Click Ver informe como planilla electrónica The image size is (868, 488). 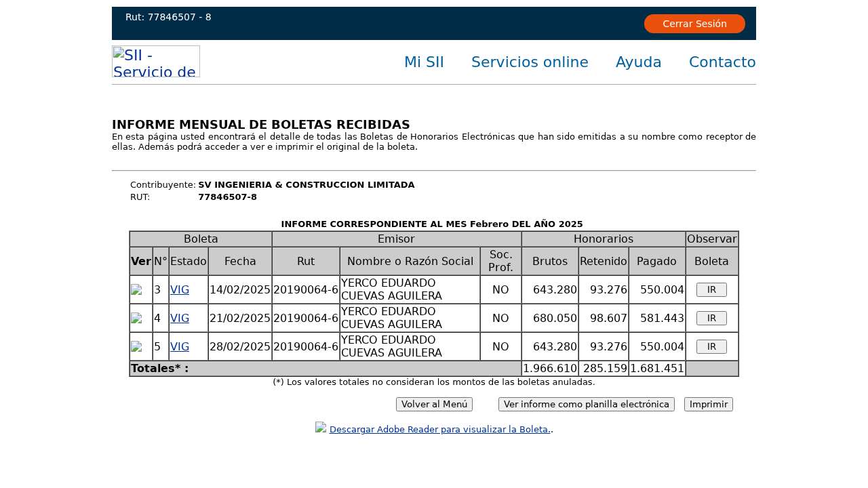coord(586,405)
